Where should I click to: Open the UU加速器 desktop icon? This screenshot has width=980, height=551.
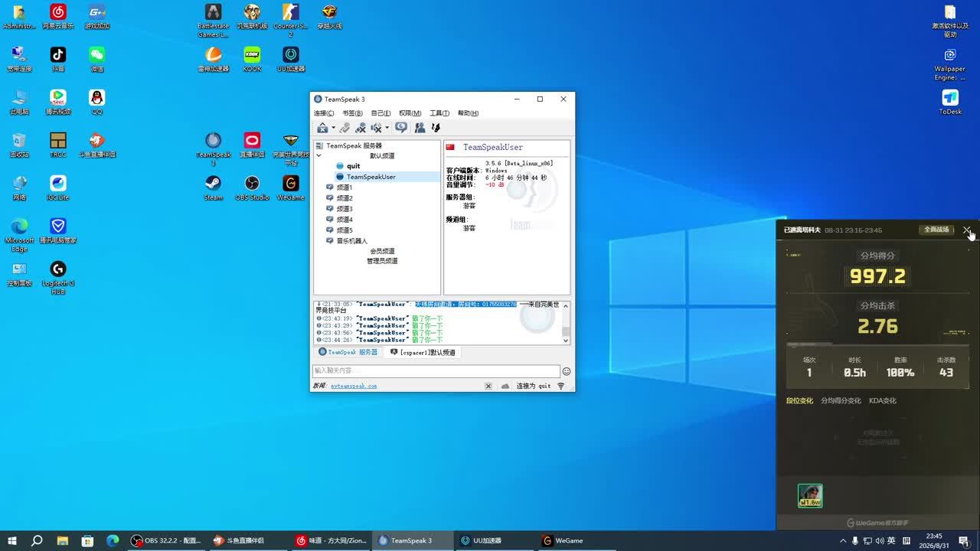pos(291,60)
